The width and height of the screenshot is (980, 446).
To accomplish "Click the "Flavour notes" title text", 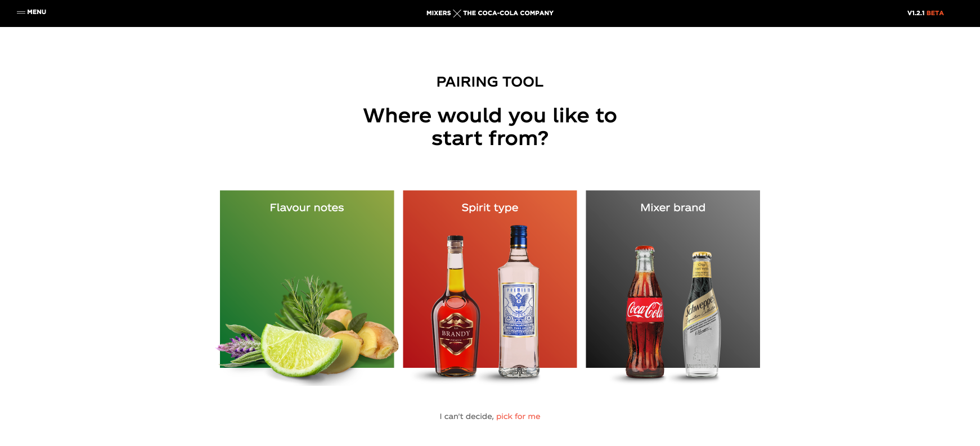I will click(x=307, y=208).
